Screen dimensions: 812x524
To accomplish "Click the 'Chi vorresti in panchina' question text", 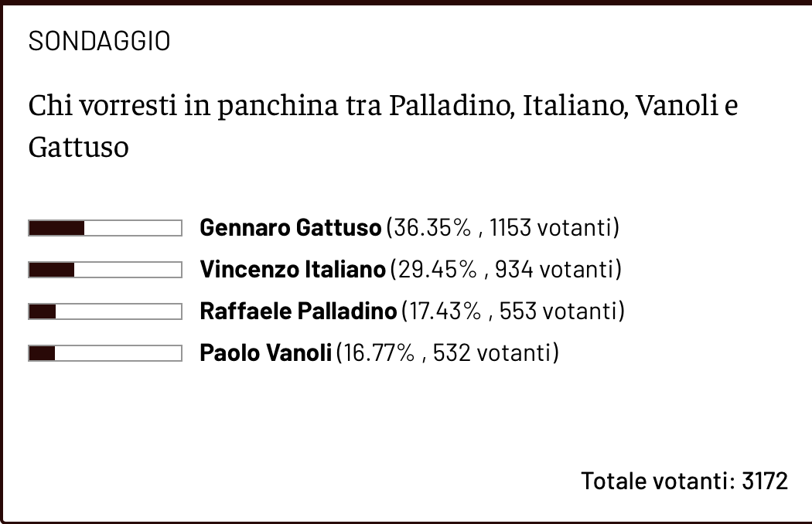I will click(383, 105).
